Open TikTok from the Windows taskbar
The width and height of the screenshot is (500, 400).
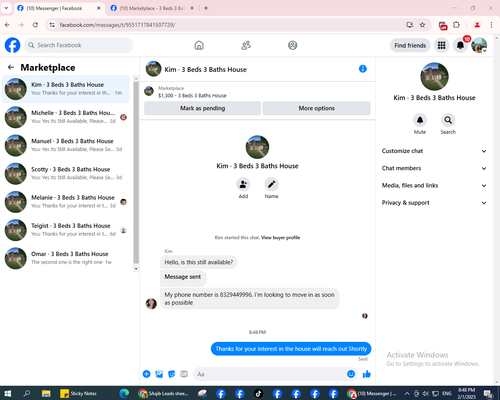click(x=258, y=393)
